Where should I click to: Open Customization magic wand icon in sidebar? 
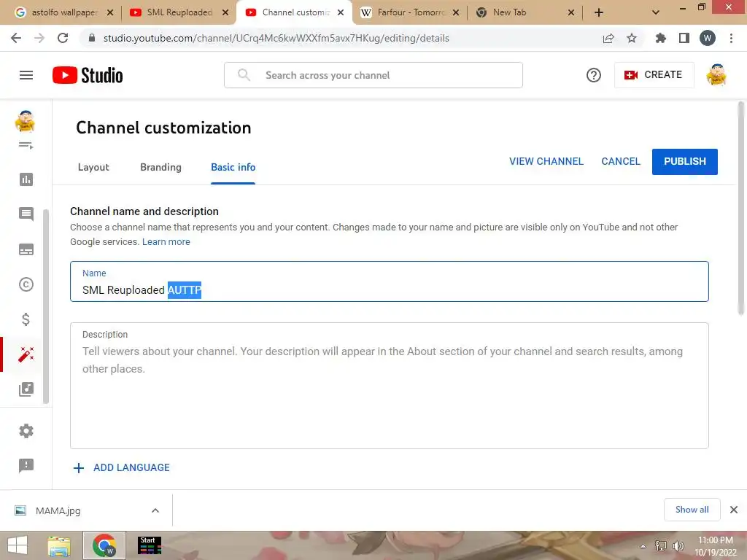tap(26, 354)
